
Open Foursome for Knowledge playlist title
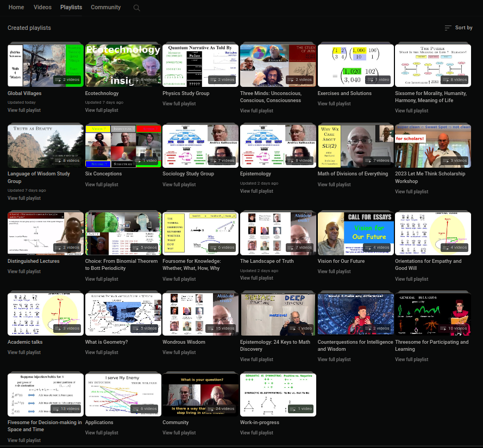[192, 264]
